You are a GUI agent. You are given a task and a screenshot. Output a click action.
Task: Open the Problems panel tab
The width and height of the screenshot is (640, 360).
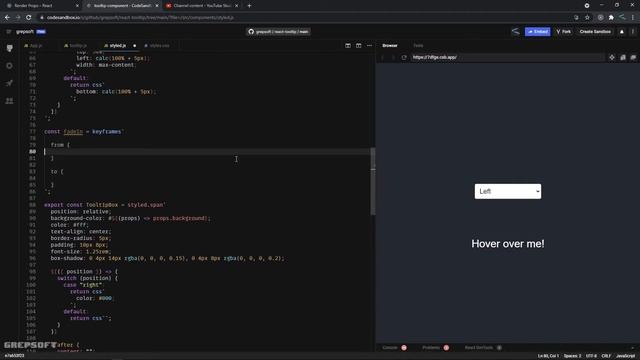[x=436, y=348]
